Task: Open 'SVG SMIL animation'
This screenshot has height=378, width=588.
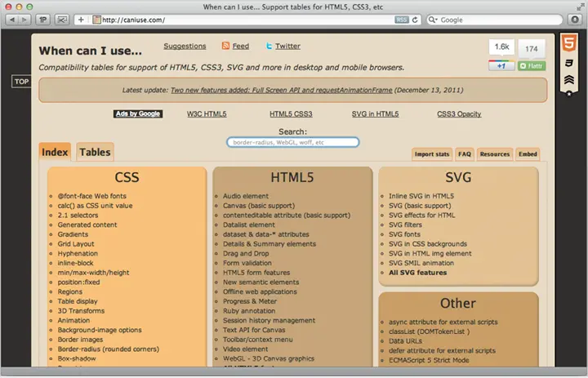Action: (x=421, y=263)
